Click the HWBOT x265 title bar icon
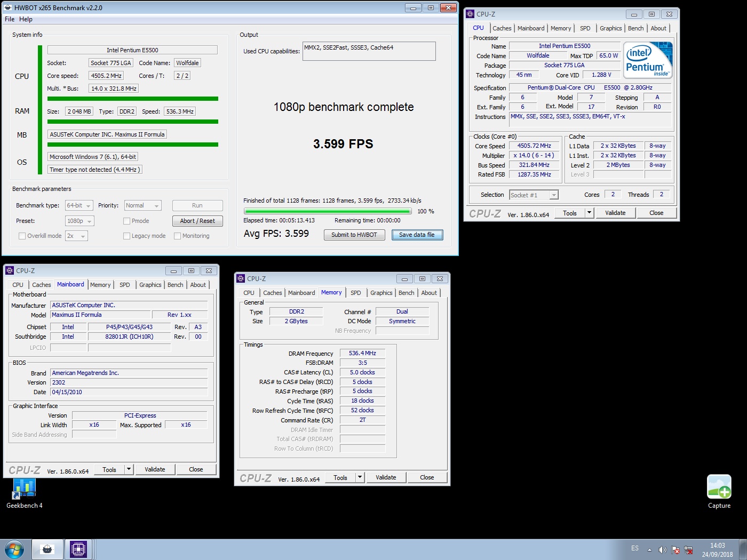 click(8, 7)
